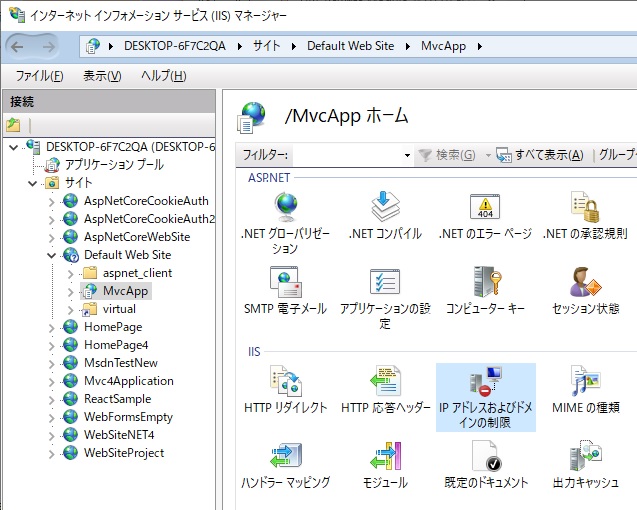Viewport: 637px width, 510px height.
Task: Open SMTP 電子メール settings
Action: coord(286,291)
